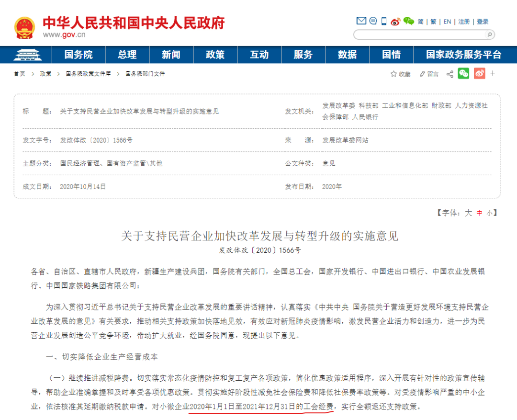Click the palace building home icon in navbar

27,55
